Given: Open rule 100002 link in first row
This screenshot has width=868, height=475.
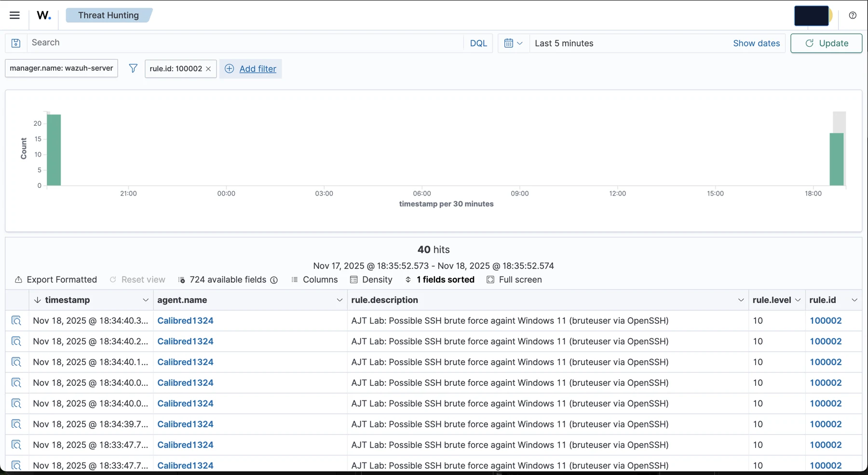Looking at the screenshot, I should click(x=826, y=321).
